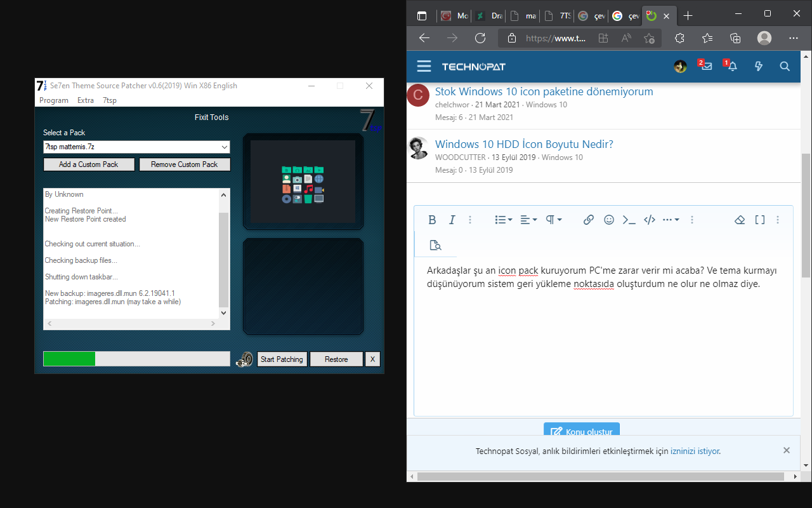Expand the paragraph format dropdown
Screen dimensions: 812x508
pos(554,220)
